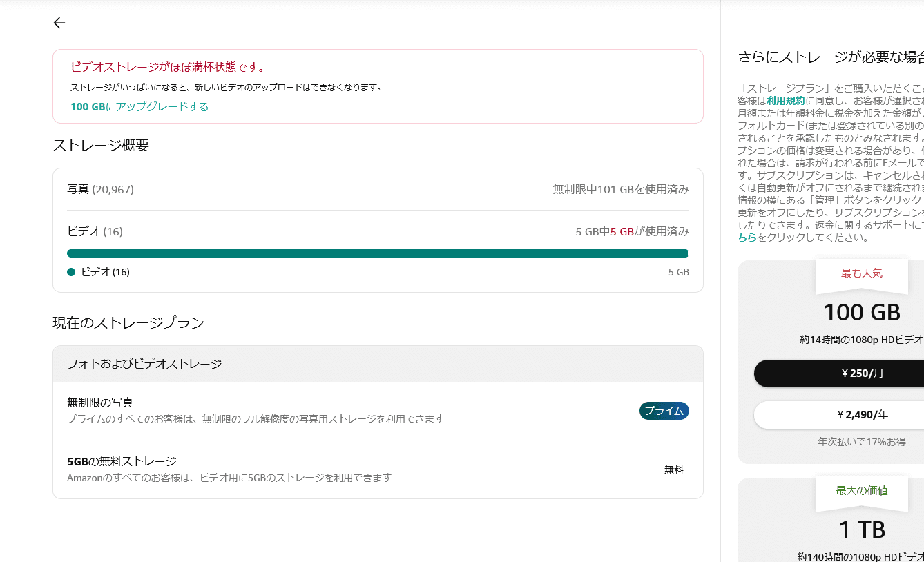Image resolution: width=924 pixels, height=562 pixels.
Task: Click 無制限中101 GBを使用済み text
Action: pos(621,189)
